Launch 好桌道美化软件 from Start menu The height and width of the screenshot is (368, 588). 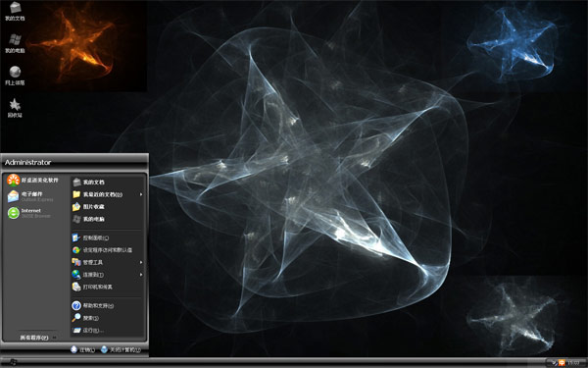[x=33, y=181]
